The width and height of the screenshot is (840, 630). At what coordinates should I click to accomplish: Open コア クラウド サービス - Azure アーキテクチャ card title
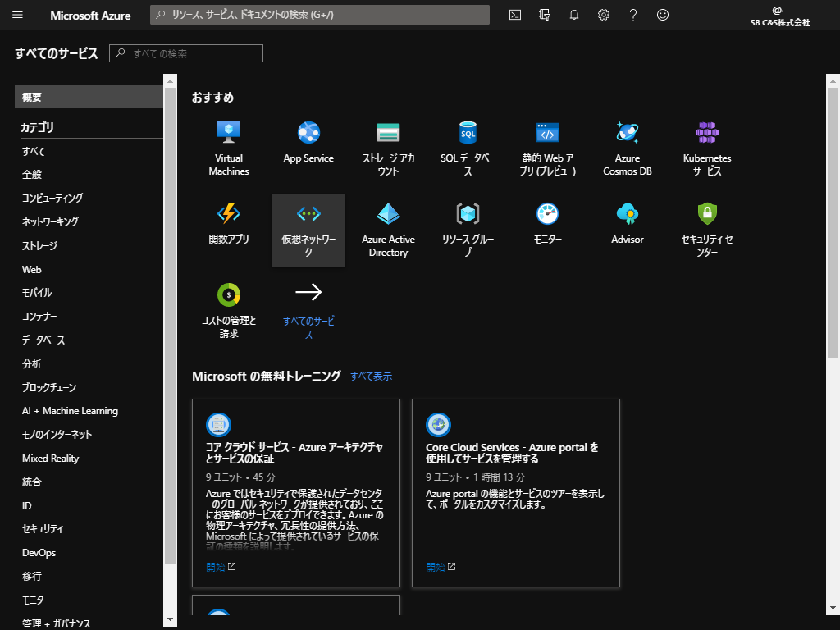[294, 453]
